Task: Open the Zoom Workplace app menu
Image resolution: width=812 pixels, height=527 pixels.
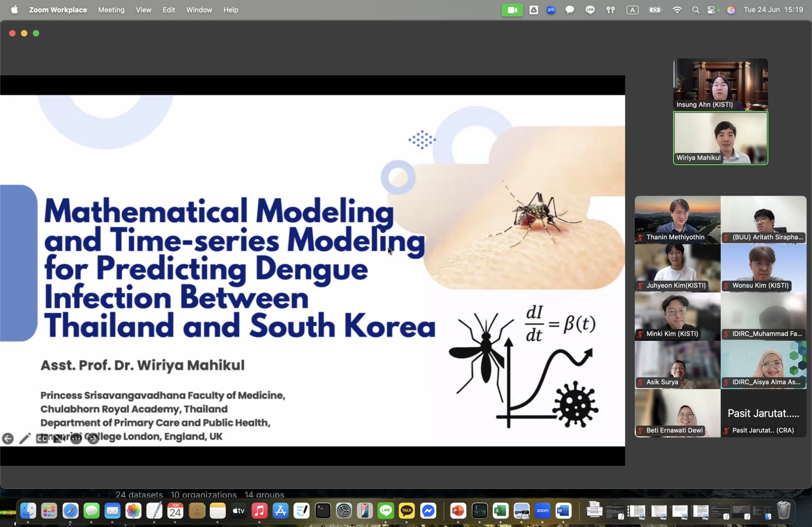Action: [58, 10]
